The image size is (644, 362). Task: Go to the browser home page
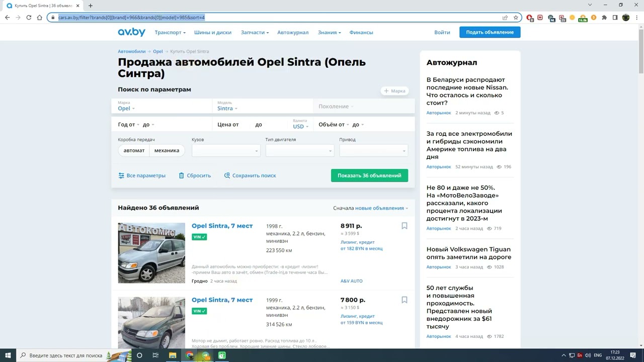coord(40,18)
